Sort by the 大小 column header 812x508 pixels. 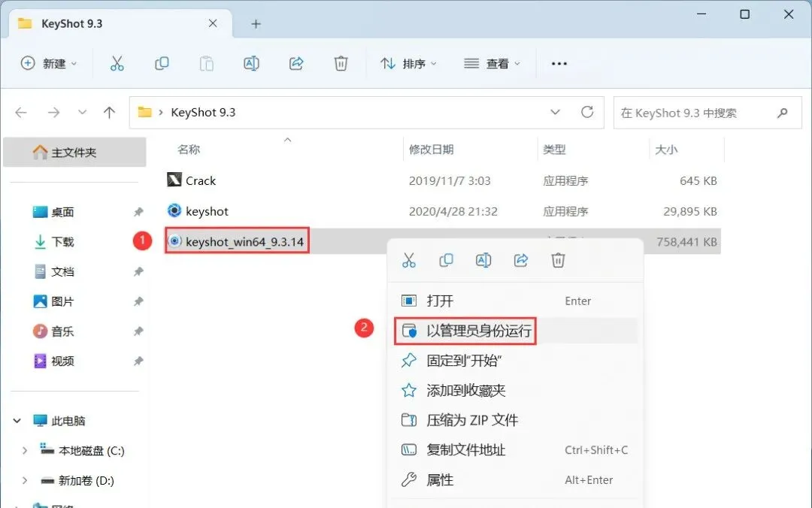[x=666, y=150]
